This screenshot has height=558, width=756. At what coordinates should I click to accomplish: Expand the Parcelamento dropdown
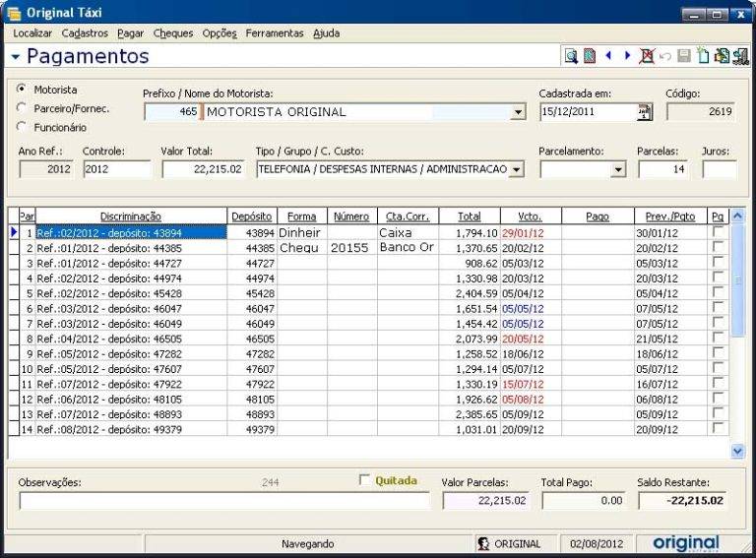(618, 169)
